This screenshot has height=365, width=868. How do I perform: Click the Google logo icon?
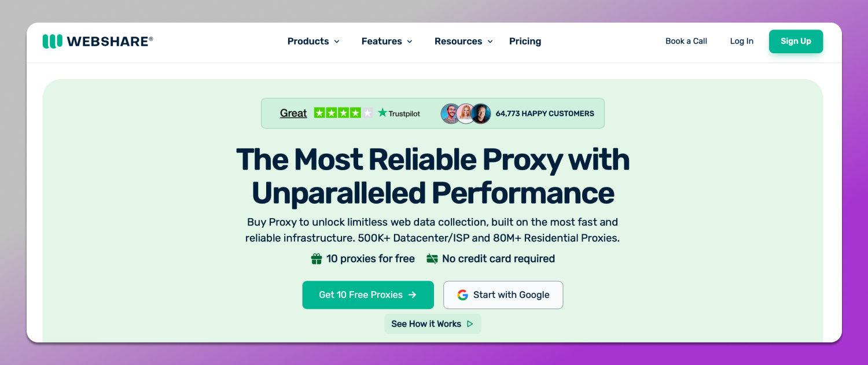(x=462, y=295)
